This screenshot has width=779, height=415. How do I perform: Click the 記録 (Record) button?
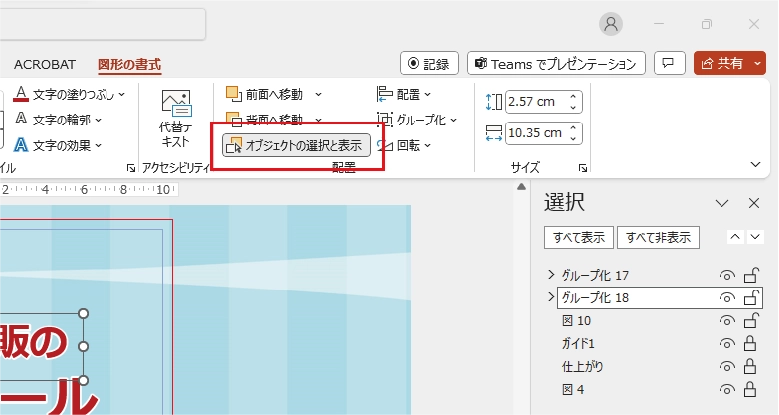click(429, 64)
